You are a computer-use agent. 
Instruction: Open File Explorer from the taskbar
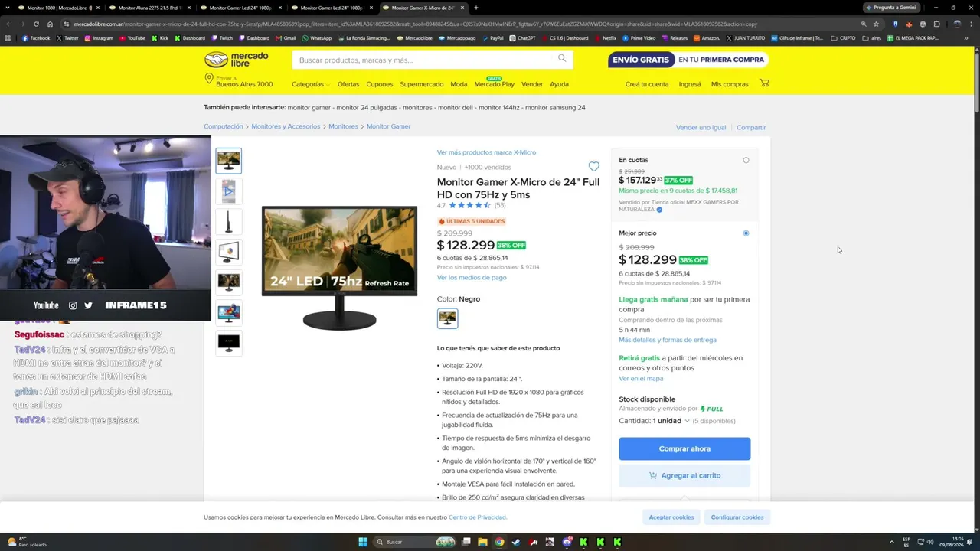pyautogui.click(x=482, y=542)
